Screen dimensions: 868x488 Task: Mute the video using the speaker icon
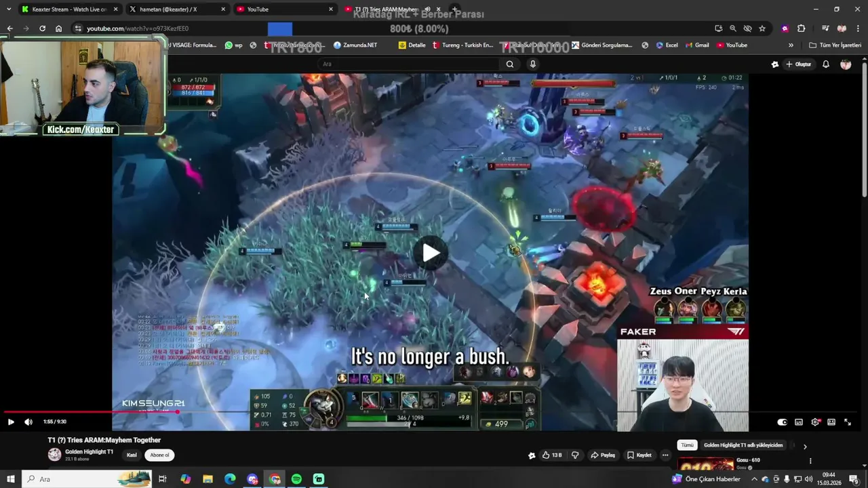click(x=28, y=422)
